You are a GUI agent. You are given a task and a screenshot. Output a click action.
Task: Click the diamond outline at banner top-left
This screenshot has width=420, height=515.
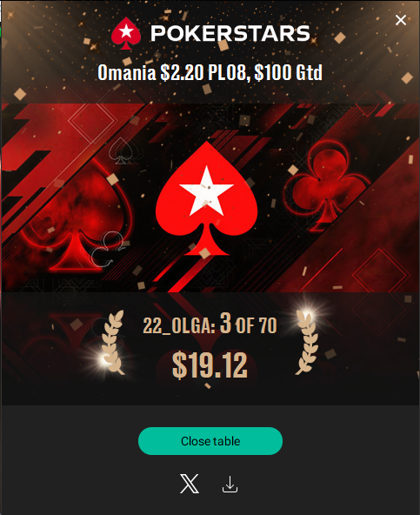pyautogui.click(x=92, y=121)
